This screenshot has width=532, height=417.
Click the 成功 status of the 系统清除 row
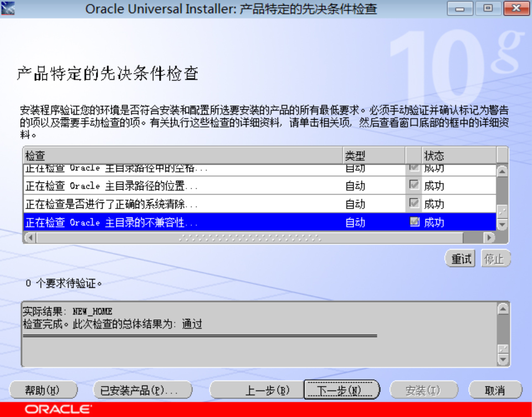point(434,204)
